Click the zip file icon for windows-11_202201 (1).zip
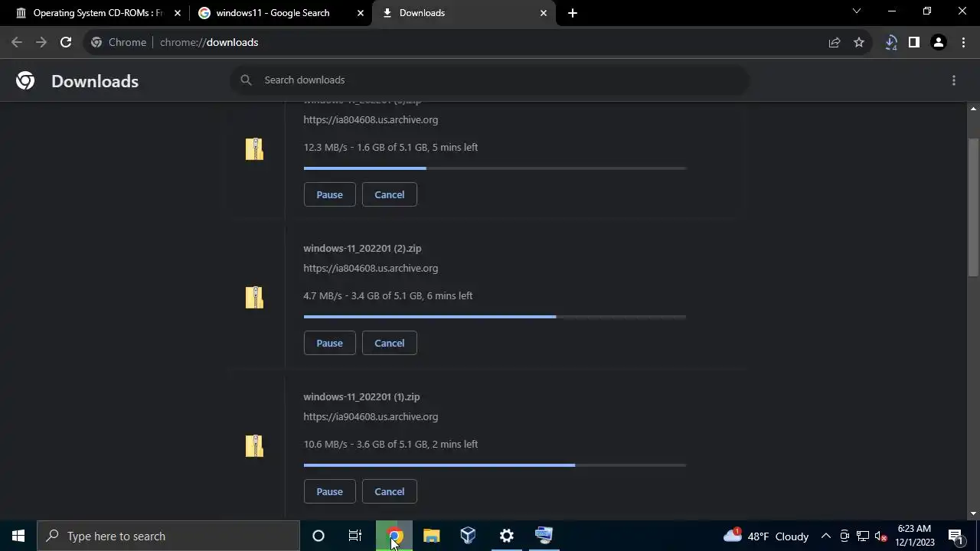The image size is (980, 551). pos(254,445)
